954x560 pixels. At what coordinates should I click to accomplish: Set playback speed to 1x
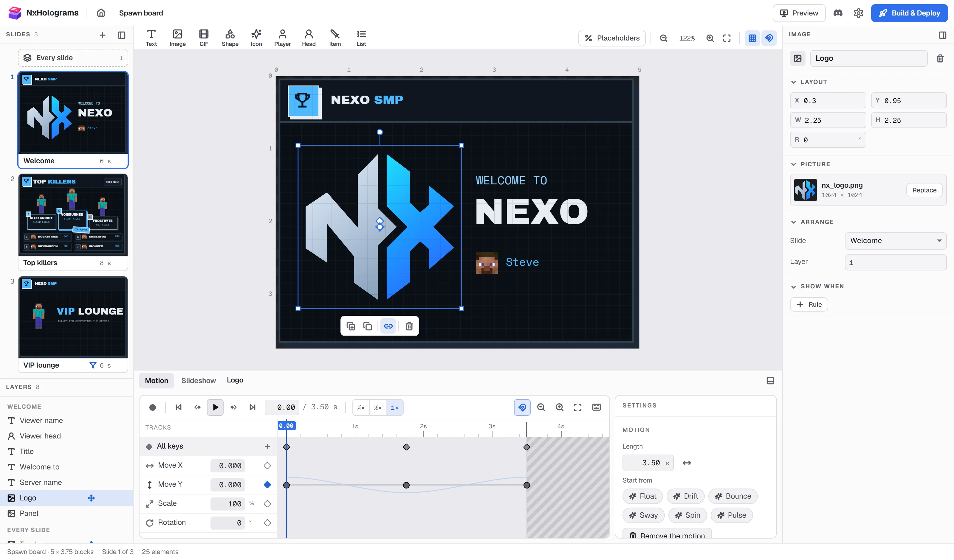394,407
